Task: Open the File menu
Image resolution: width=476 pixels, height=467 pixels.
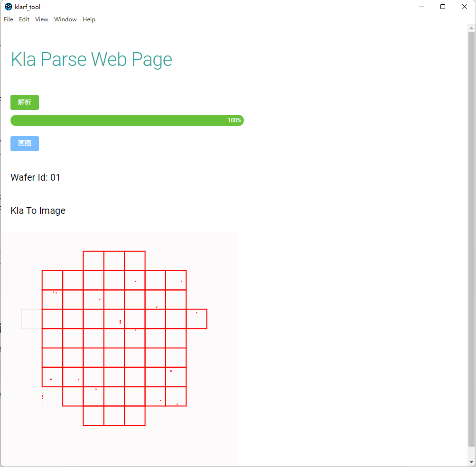Action: [9, 19]
